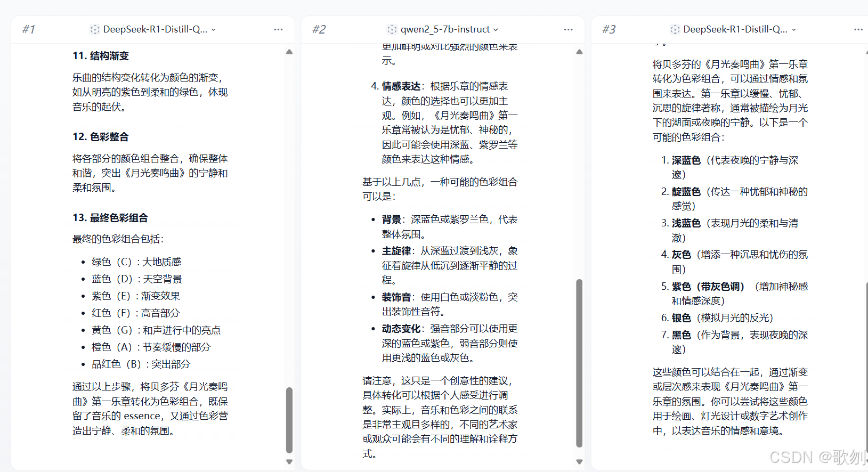Viewport: 868px width, 472px height.
Task: Click the list item '品红色 (B)：突出部分'
Action: (141, 364)
